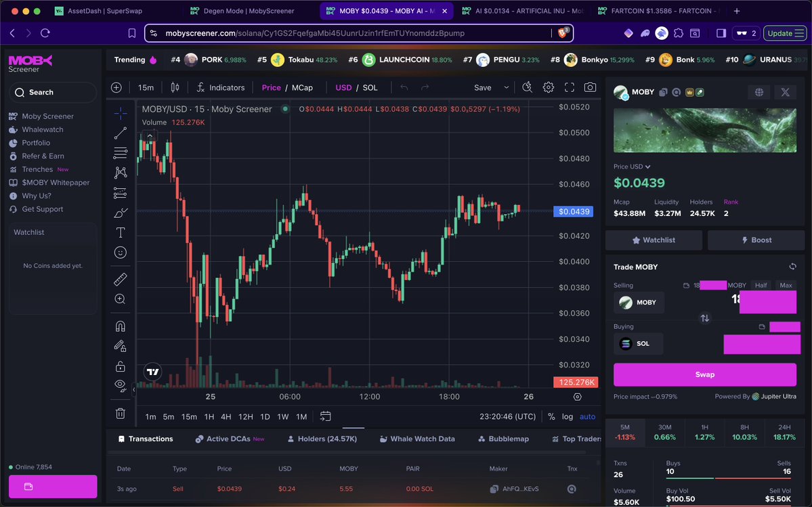Toggle magnet mode on chart

[x=120, y=326]
